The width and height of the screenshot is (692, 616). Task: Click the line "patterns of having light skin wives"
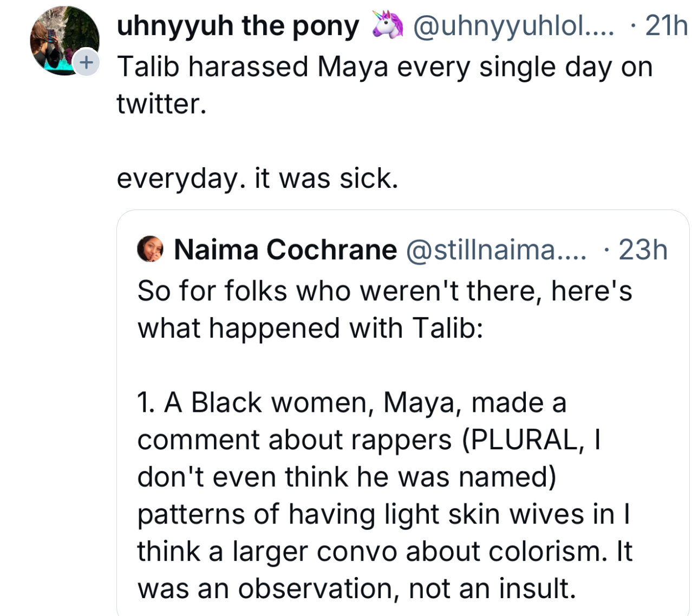click(x=383, y=514)
